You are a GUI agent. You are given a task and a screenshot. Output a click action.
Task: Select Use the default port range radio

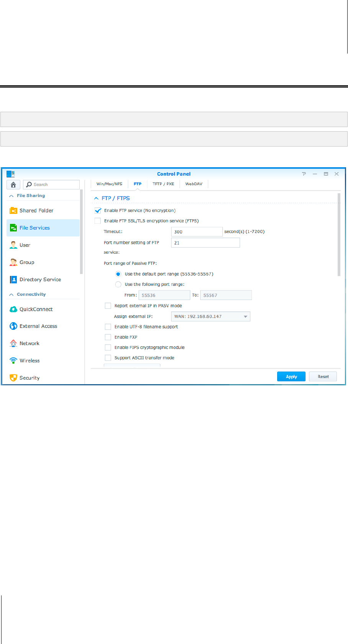pos(118,274)
